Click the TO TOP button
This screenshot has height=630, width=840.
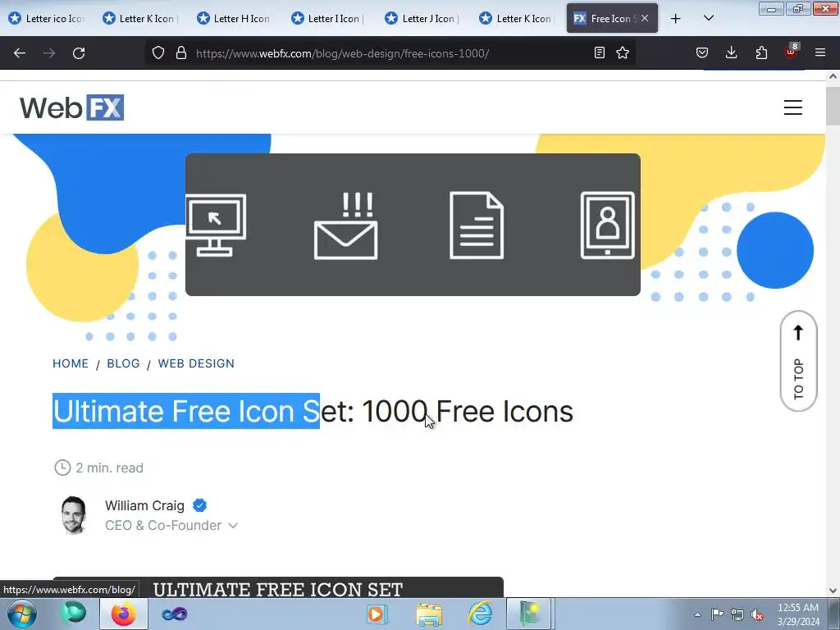point(798,361)
